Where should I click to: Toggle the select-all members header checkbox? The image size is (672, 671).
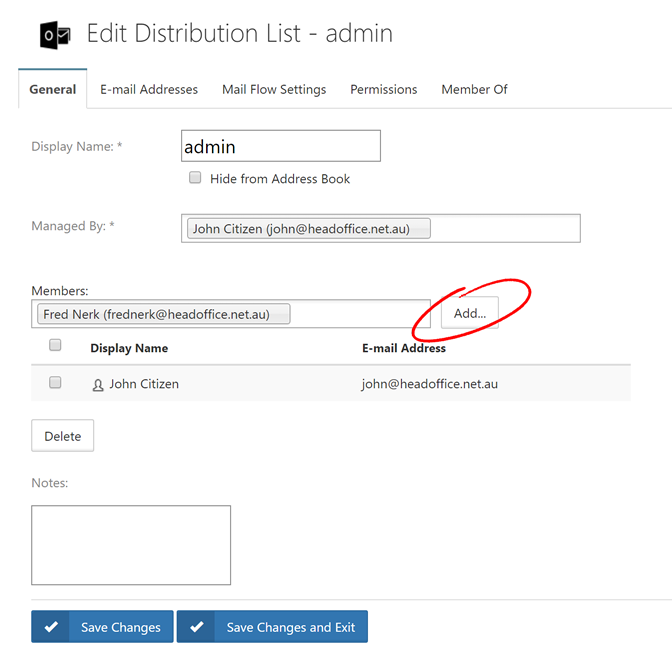pos(55,345)
